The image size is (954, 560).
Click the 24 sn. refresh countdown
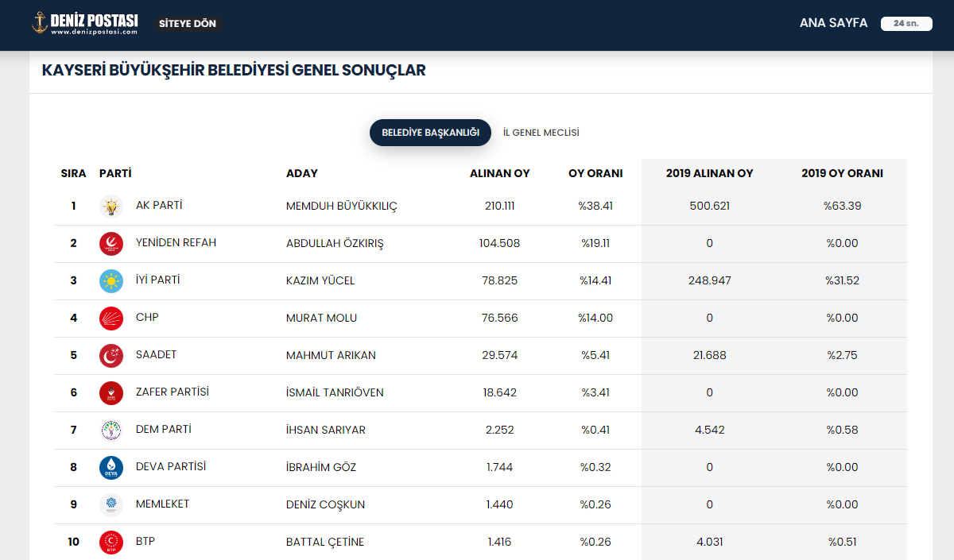(906, 24)
